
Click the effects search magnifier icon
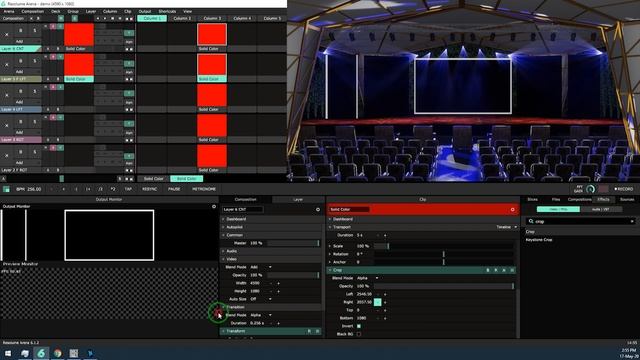pos(531,221)
